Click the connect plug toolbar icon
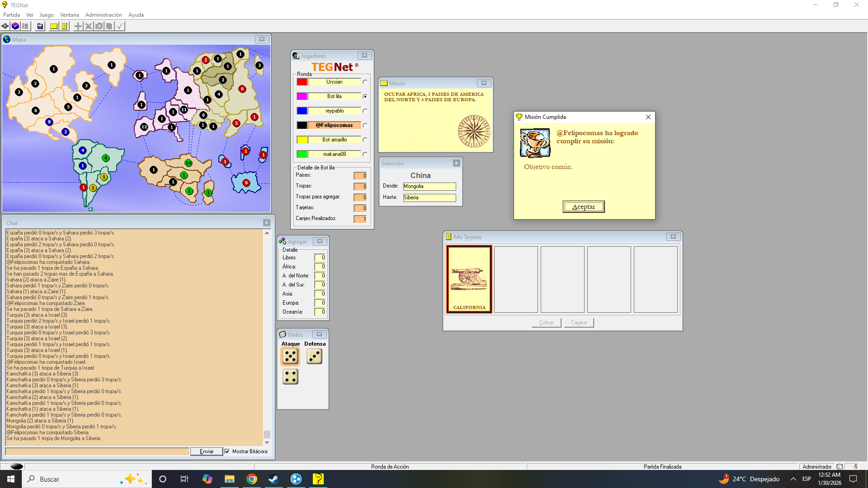The image size is (868, 488). click(x=5, y=26)
